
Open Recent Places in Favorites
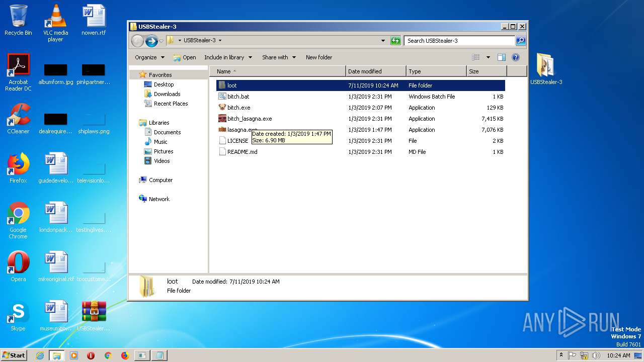pos(171,104)
